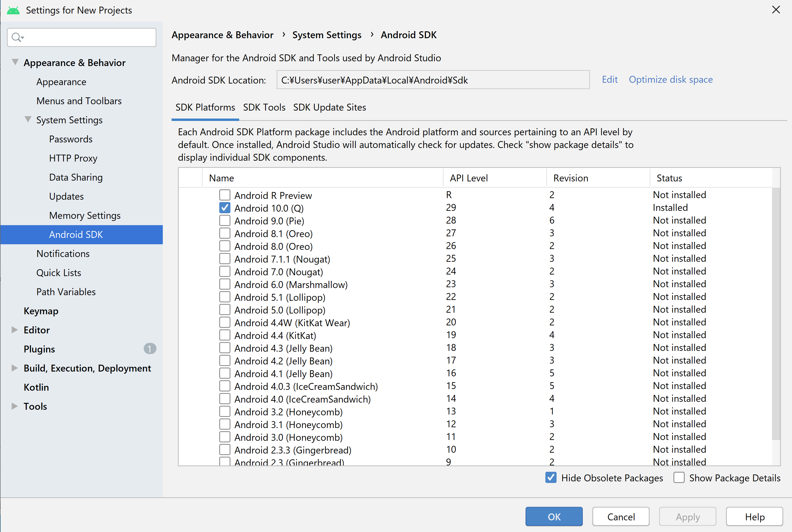This screenshot has height=532, width=792.
Task: Expand the Editor settings node
Action: (15, 330)
